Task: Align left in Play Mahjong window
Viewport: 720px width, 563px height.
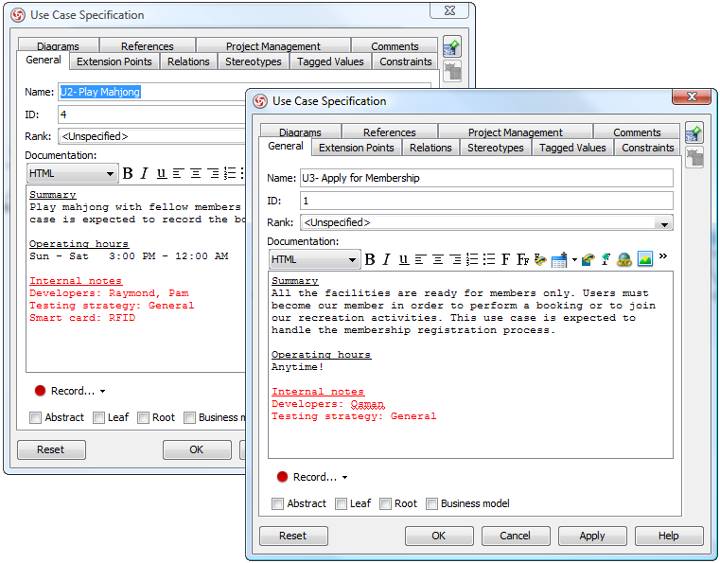Action: pos(178,174)
